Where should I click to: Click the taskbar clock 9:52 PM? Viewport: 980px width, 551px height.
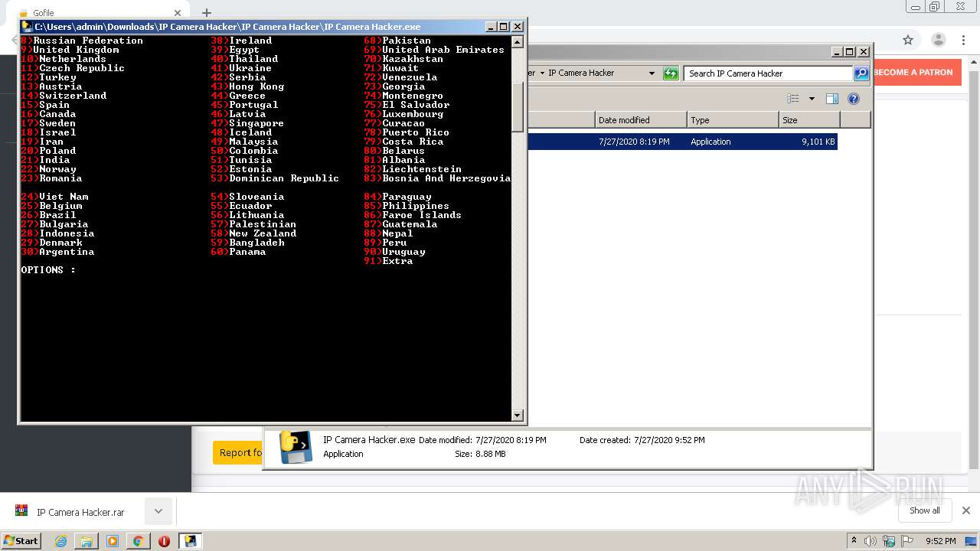tap(940, 541)
